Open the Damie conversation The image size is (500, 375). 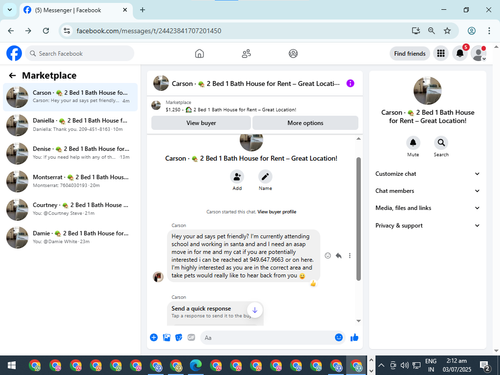(70, 237)
